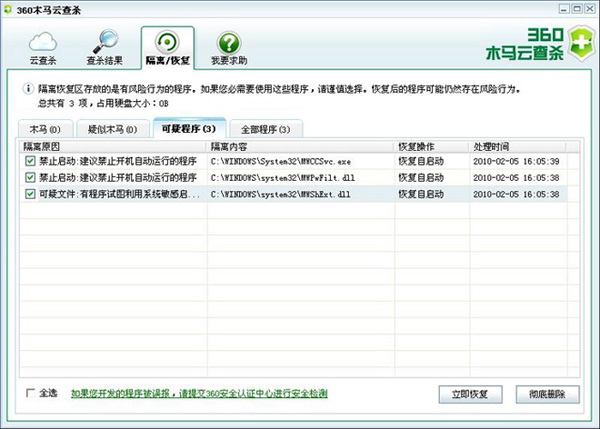Uncheck the MWPwFilt.dll row checkbox
The image size is (600, 429).
point(30,177)
